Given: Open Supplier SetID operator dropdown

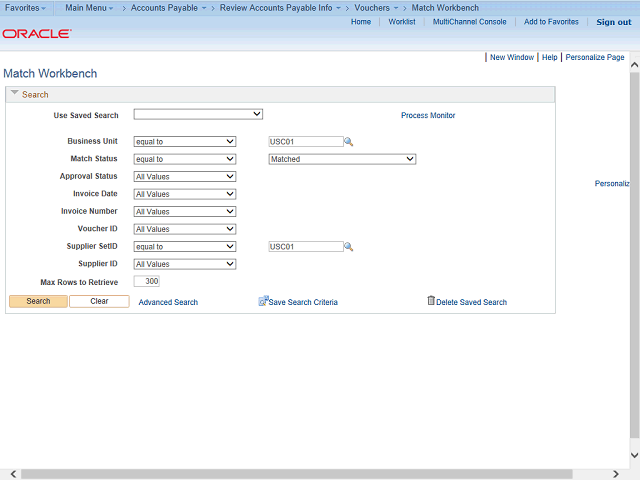Looking at the screenshot, I should [185, 247].
